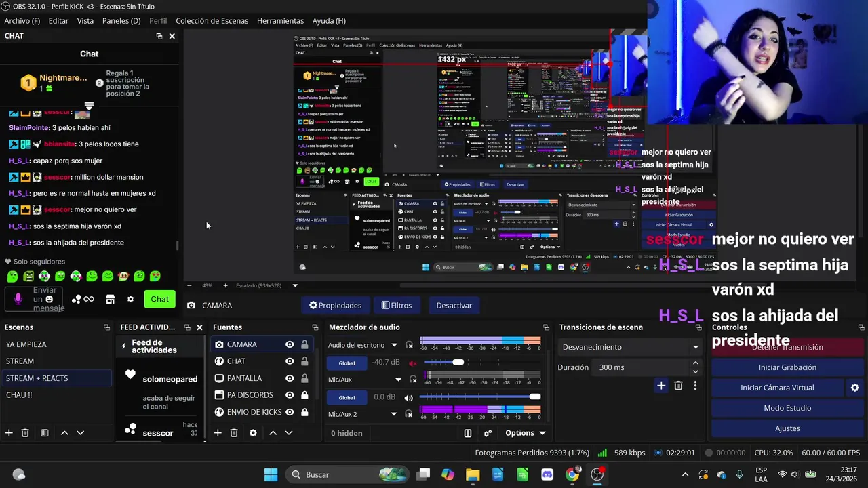Open the Vista menu
Viewport: 868px width, 488px height.
tap(85, 21)
